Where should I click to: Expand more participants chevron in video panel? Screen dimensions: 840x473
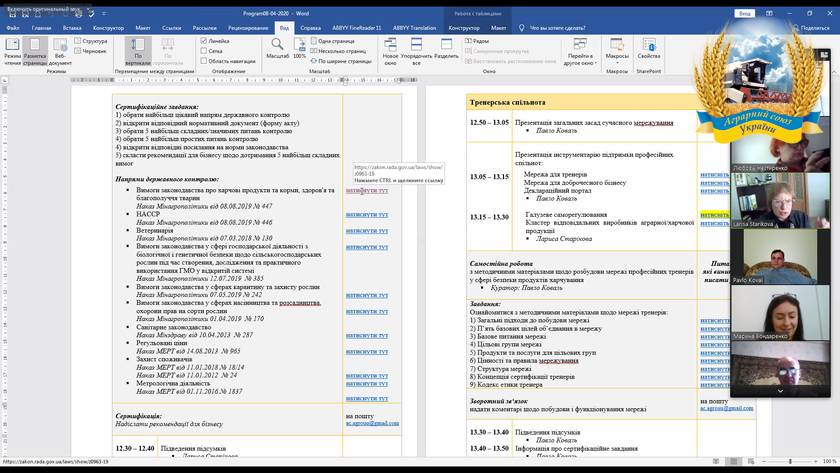tap(781, 391)
